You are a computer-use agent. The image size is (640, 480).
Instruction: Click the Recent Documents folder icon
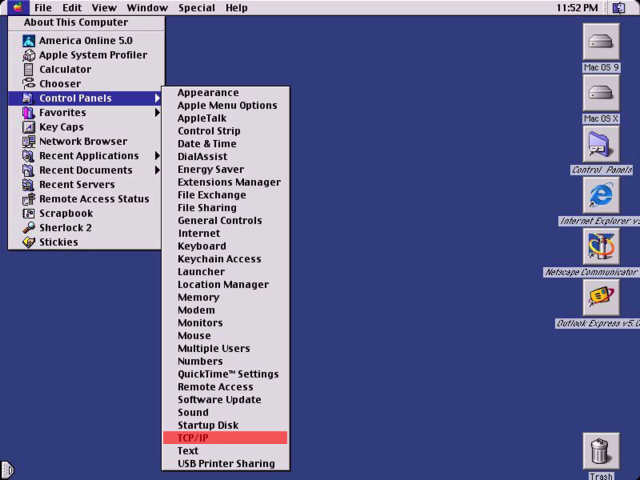click(x=29, y=170)
